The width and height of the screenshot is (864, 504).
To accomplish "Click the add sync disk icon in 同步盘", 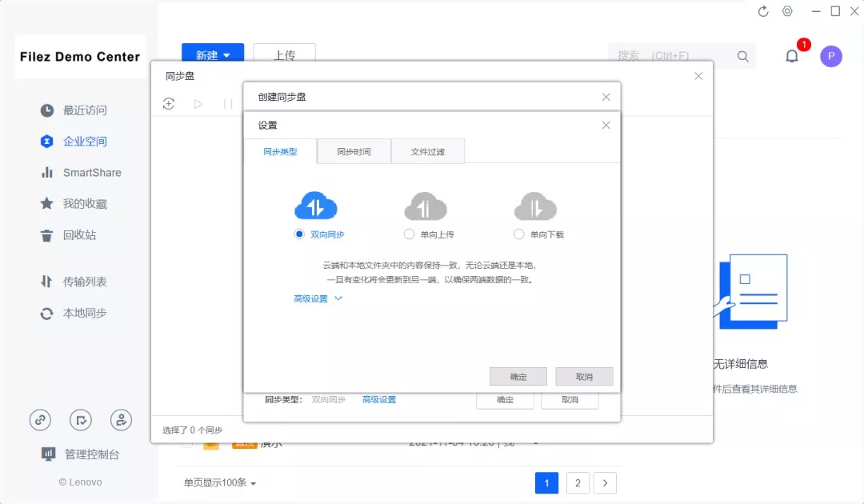I will (169, 103).
